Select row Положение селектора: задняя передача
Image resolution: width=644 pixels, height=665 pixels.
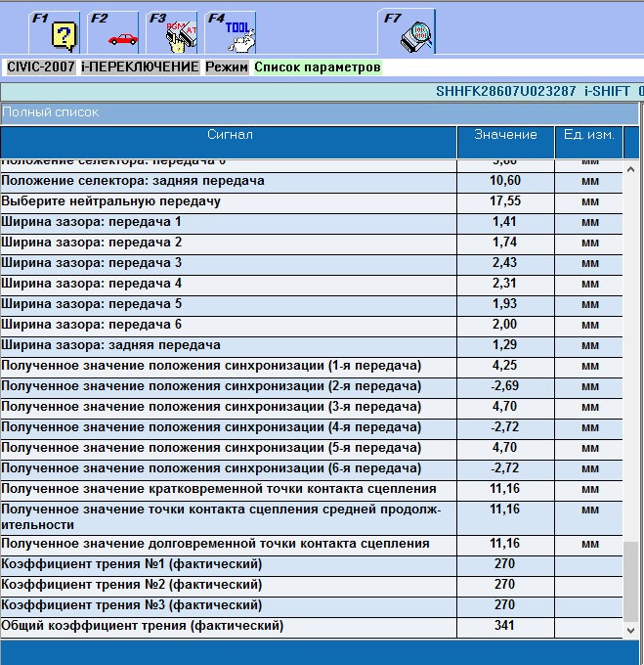click(x=312, y=182)
